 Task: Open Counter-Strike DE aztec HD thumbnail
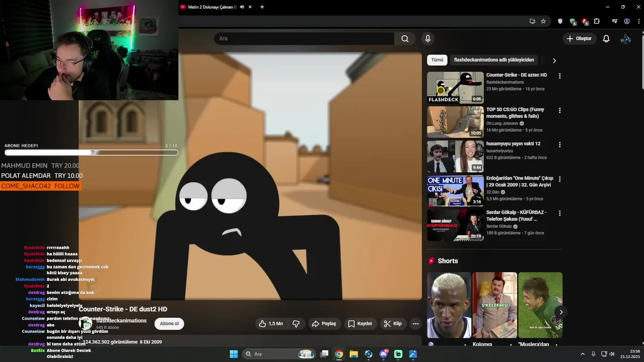click(455, 87)
